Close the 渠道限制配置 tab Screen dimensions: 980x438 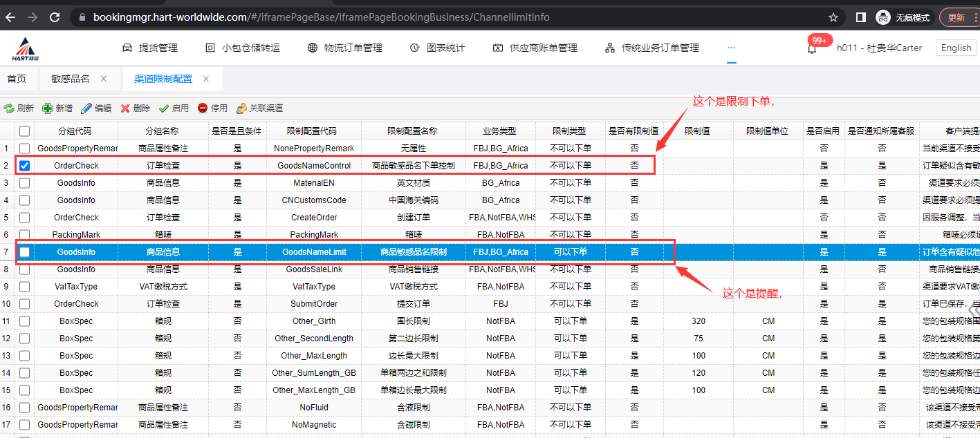click(206, 79)
